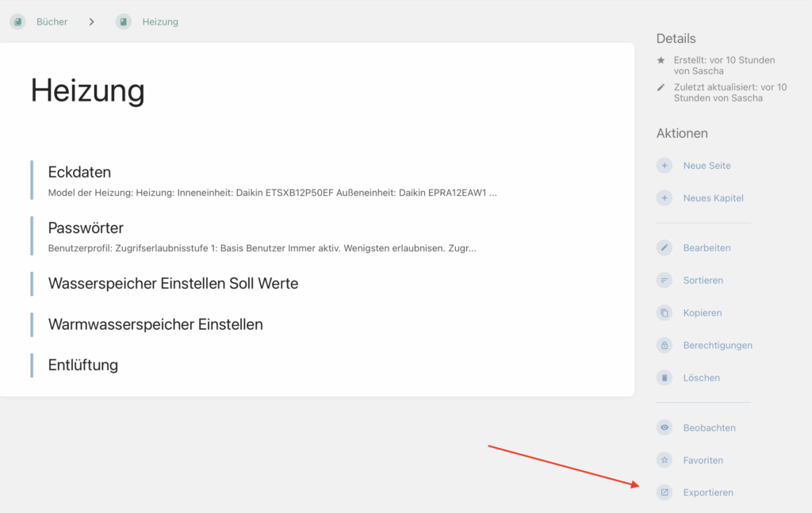Open the Eckdaten page
This screenshot has height=513, width=812.
coord(79,172)
